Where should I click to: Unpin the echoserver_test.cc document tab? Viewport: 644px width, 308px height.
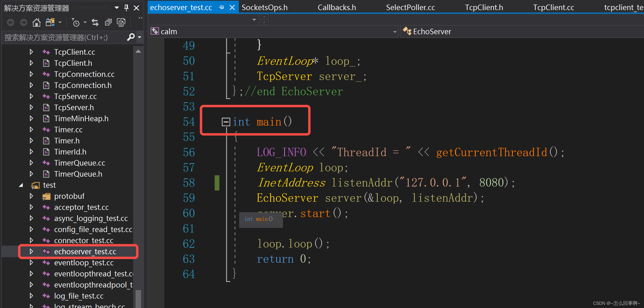[x=221, y=7]
